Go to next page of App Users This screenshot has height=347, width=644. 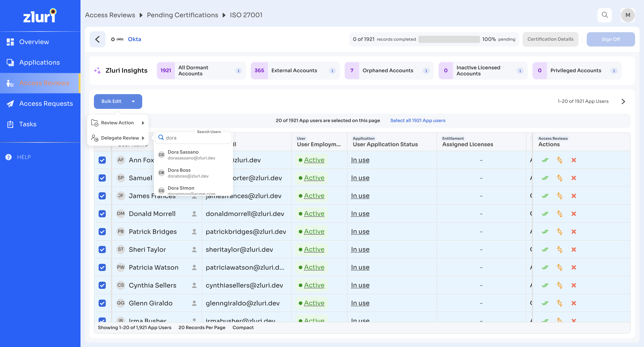623,102
